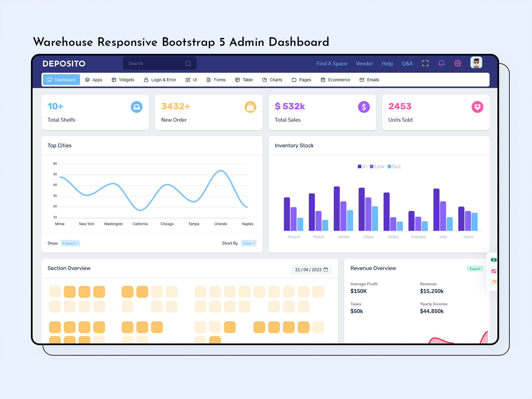Open the pink image icon on the right edge
This screenshot has height=399, width=532.
pyautogui.click(x=493, y=271)
